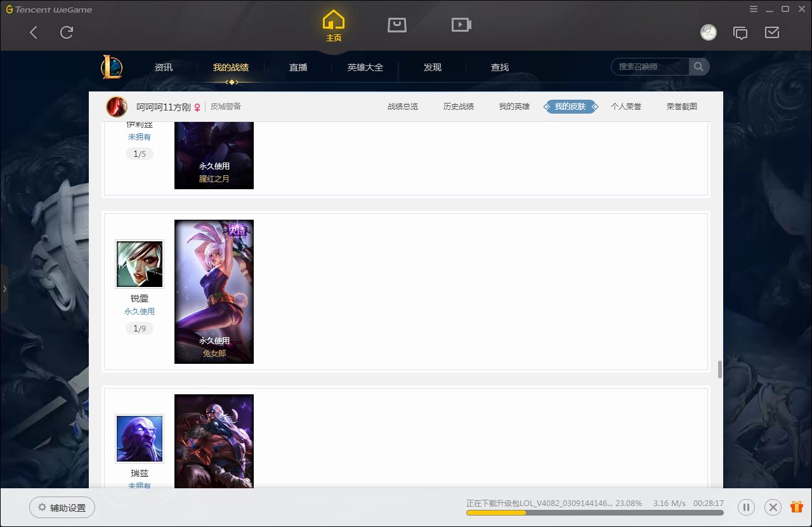Open the 主页 home icon
This screenshot has height=527, width=812.
[334, 26]
